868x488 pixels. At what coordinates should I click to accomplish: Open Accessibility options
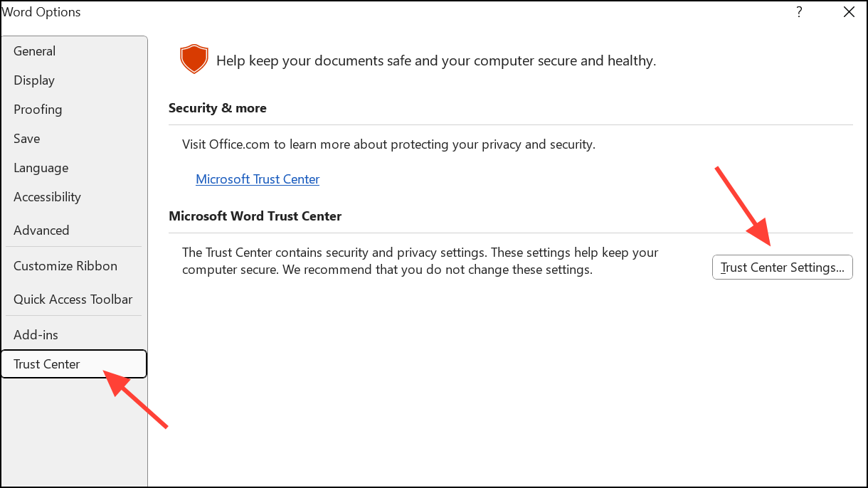(x=74, y=197)
